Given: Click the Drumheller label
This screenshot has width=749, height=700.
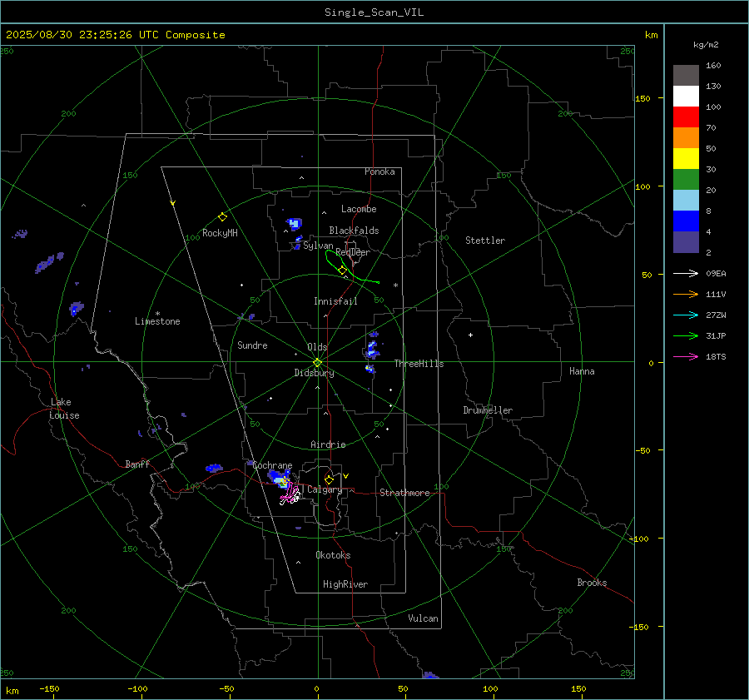Looking at the screenshot, I should (488, 410).
